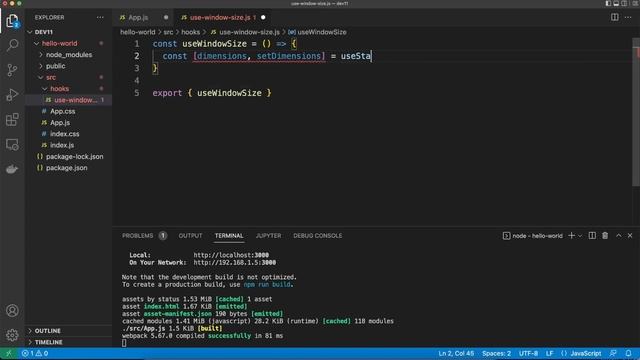Split the editor to the right

614,17
